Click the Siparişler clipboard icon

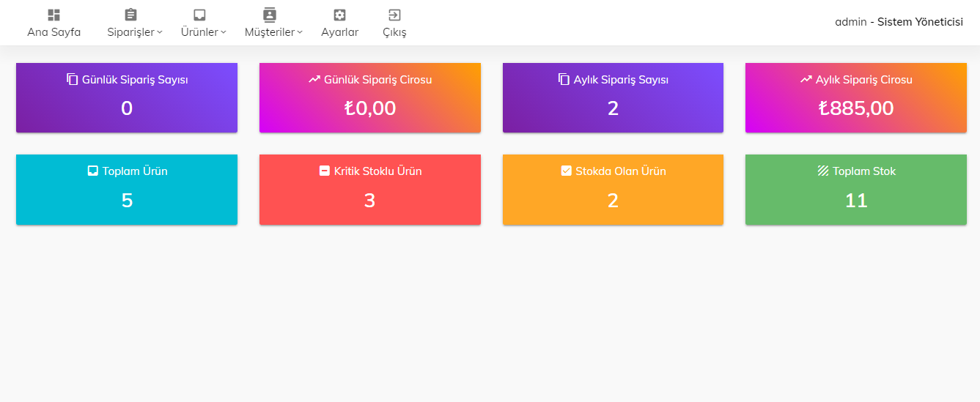click(131, 15)
